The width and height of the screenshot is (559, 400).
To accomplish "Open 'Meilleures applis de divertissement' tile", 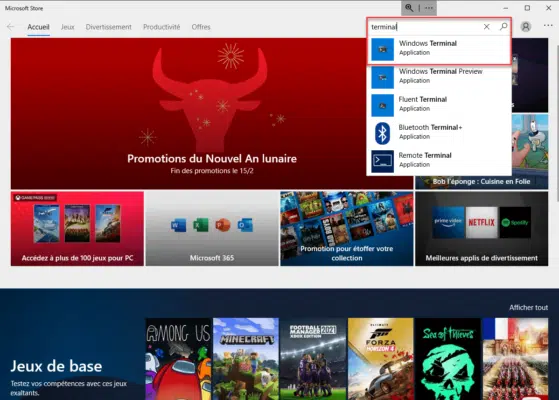I will [x=481, y=229].
